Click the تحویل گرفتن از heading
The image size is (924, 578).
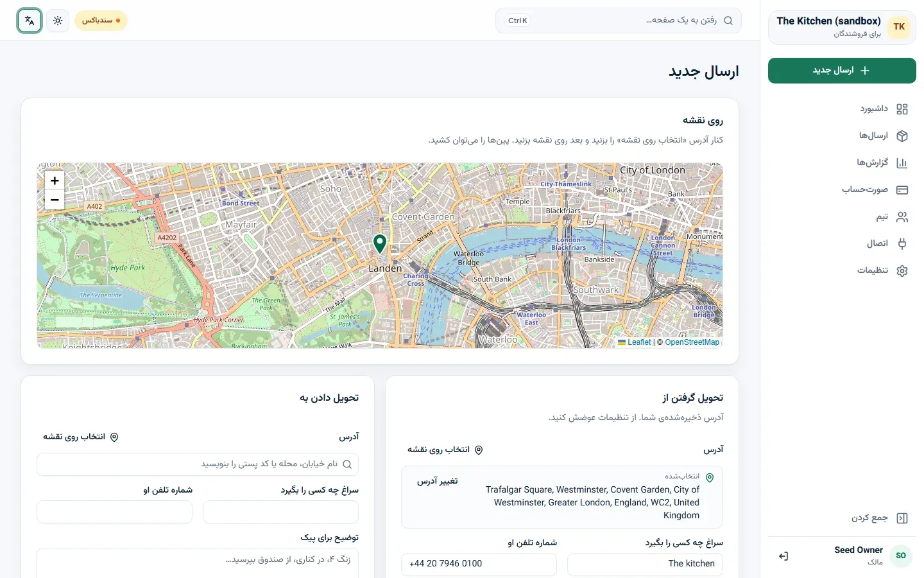[x=693, y=398]
